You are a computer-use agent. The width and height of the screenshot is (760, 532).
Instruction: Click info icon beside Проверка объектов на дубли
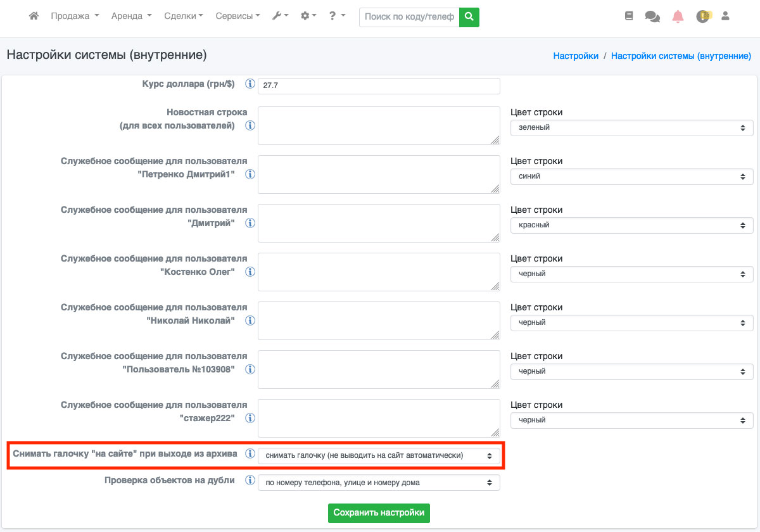tap(250, 481)
